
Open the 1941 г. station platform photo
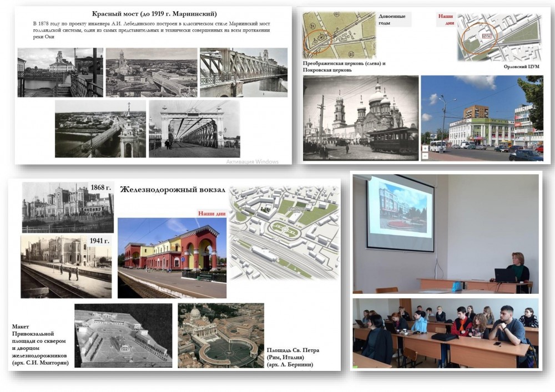click(x=66, y=266)
